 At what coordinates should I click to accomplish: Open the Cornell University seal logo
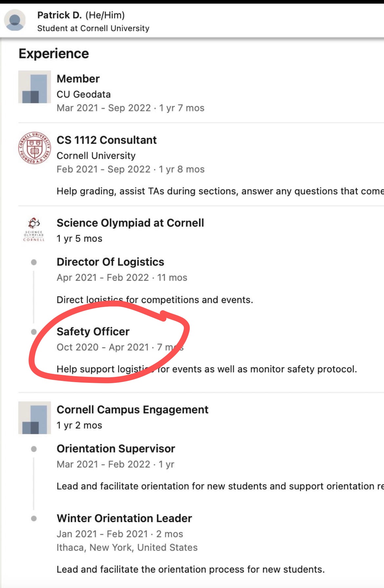[34, 148]
